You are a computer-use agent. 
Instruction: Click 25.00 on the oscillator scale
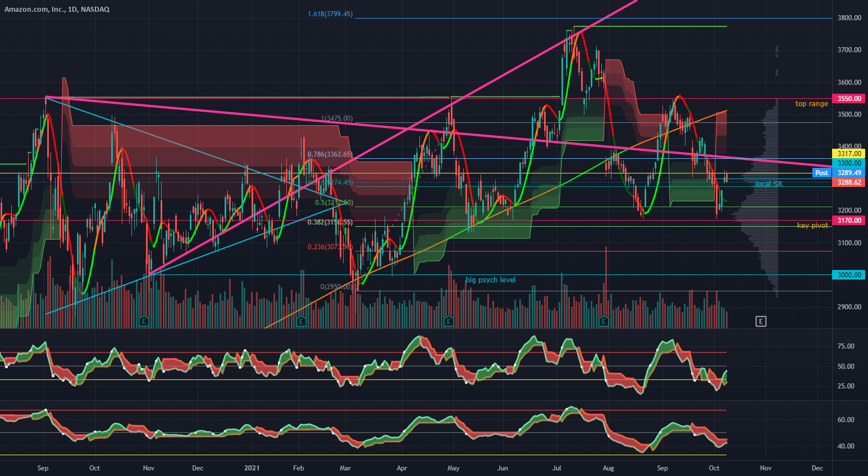coord(846,386)
